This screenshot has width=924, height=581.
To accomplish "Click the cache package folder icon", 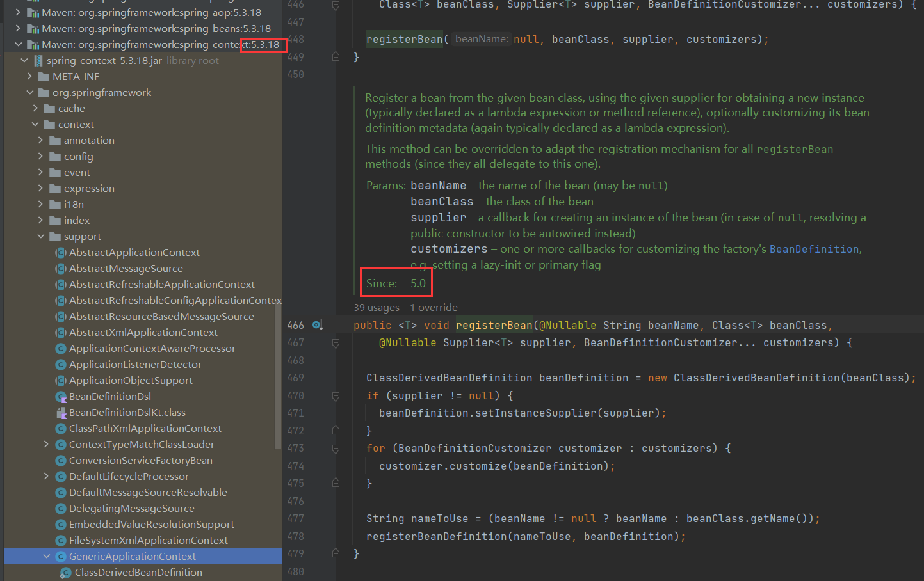I will click(49, 108).
